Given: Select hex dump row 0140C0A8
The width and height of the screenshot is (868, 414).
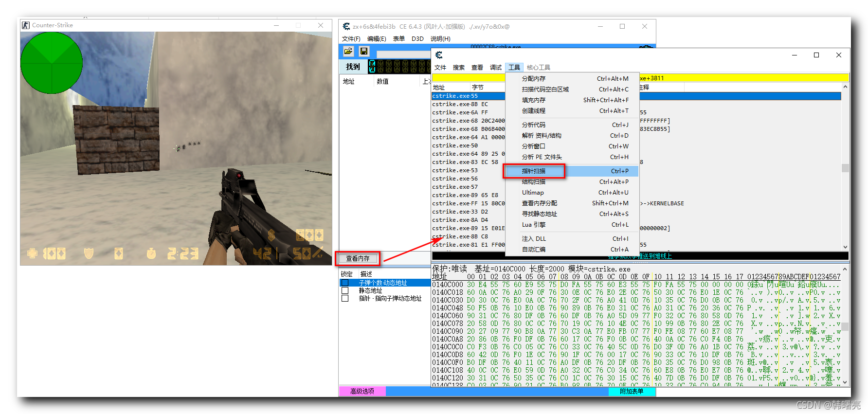Looking at the screenshot, I should click(636, 339).
